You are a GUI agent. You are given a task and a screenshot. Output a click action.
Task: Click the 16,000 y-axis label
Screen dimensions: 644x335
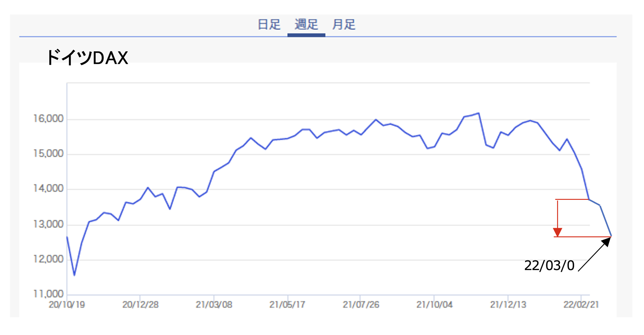48,119
